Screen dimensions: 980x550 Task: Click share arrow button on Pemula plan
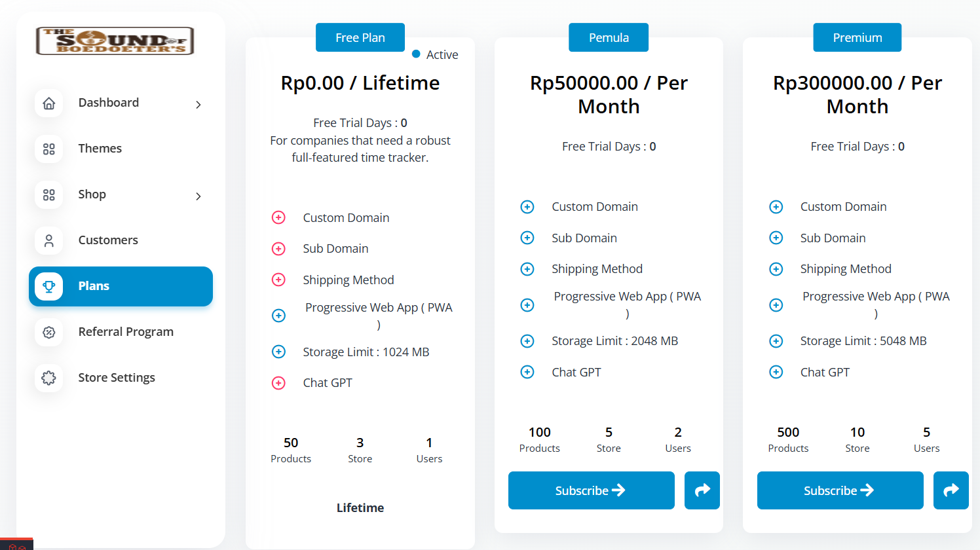pos(702,490)
